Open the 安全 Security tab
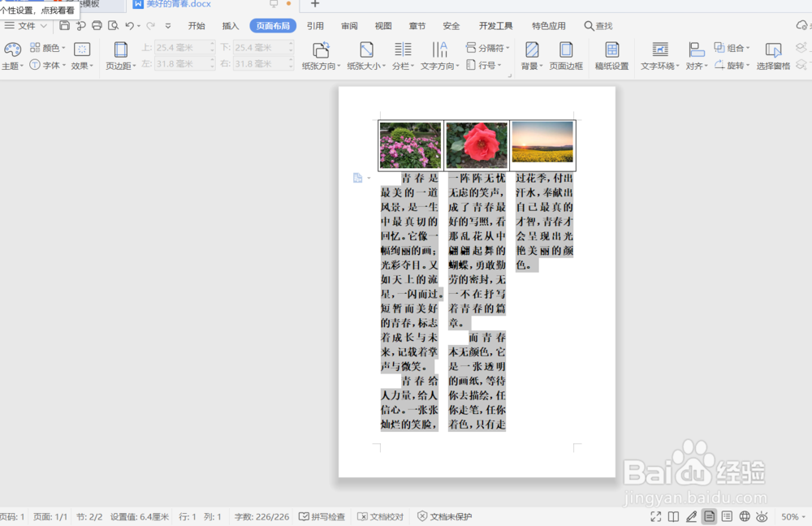This screenshot has height=526, width=812. (x=451, y=25)
